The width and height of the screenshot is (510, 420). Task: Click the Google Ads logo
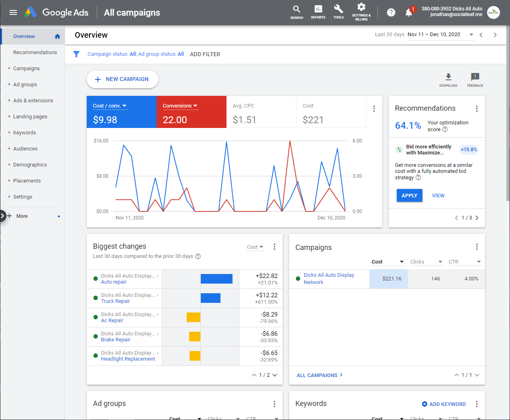[56, 12]
